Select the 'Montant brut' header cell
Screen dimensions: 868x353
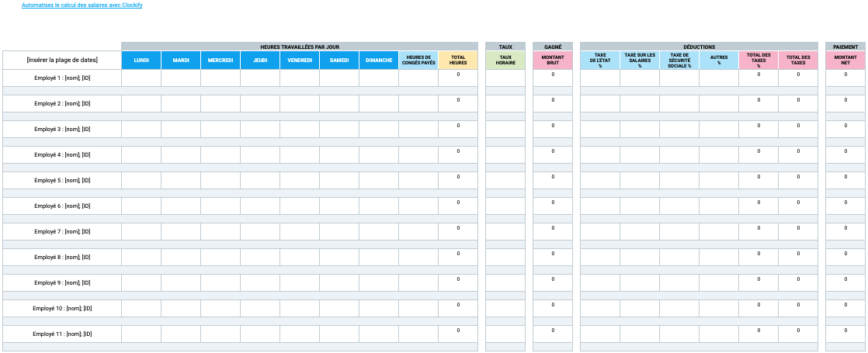[x=553, y=61]
